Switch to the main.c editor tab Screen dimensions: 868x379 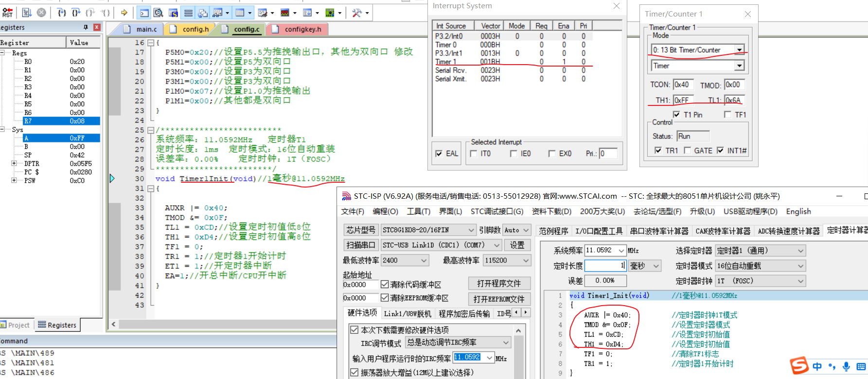point(141,29)
